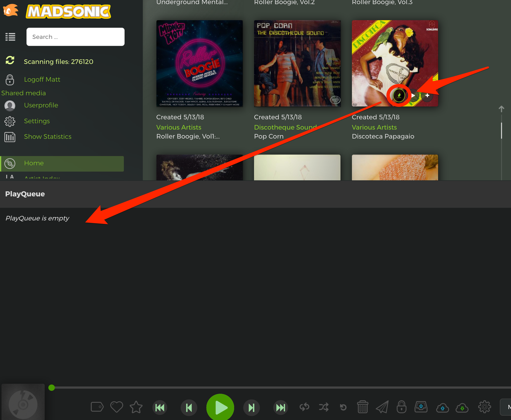Image resolution: width=511 pixels, height=420 pixels.
Task: Click the inbox upload tray icon
Action: [421, 407]
